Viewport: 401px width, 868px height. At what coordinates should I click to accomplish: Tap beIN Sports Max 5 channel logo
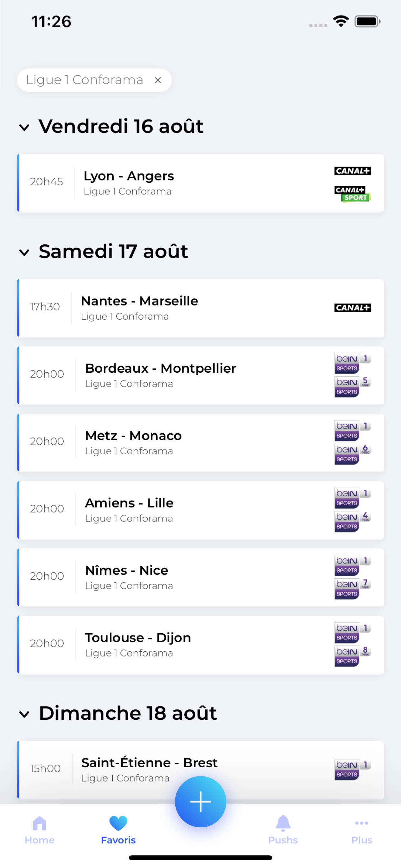(x=353, y=387)
